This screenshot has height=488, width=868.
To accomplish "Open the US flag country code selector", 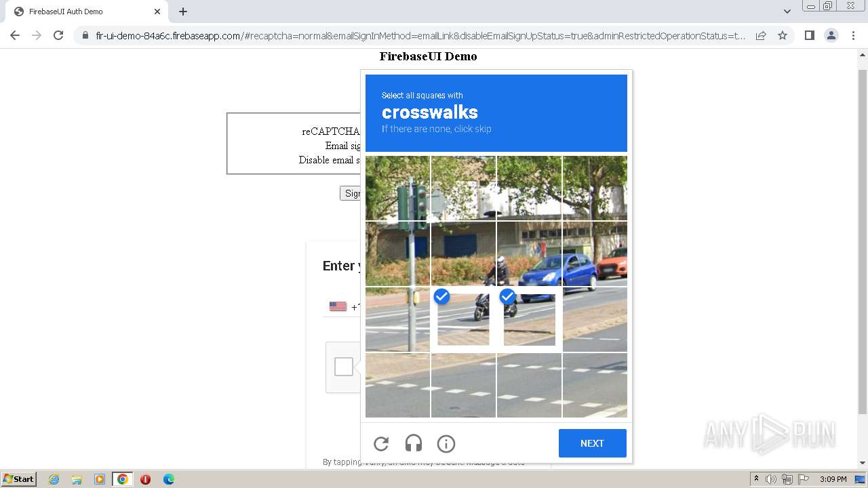I will pos(338,306).
